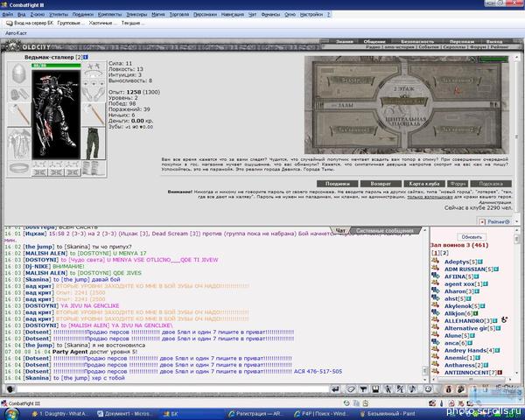Viewport: 525px width, 420px height.
Task: Click the Вход на сервер БК toolbar button
Action: click(30, 23)
